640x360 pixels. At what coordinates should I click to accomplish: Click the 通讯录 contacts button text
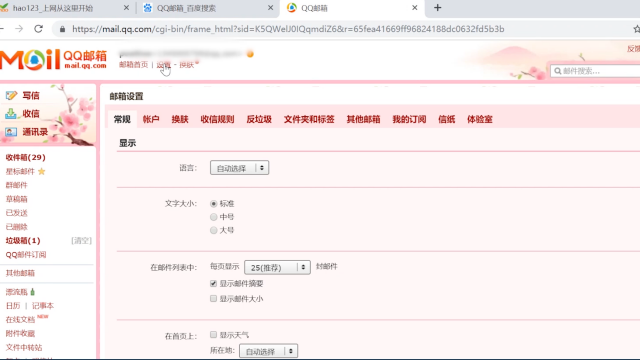pos(35,132)
